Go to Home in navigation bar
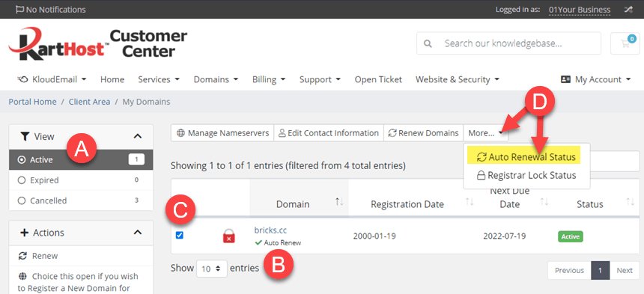 (x=112, y=79)
